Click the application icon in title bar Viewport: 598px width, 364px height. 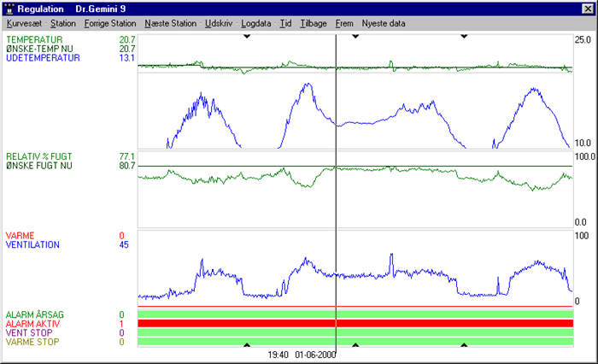coord(9,8)
